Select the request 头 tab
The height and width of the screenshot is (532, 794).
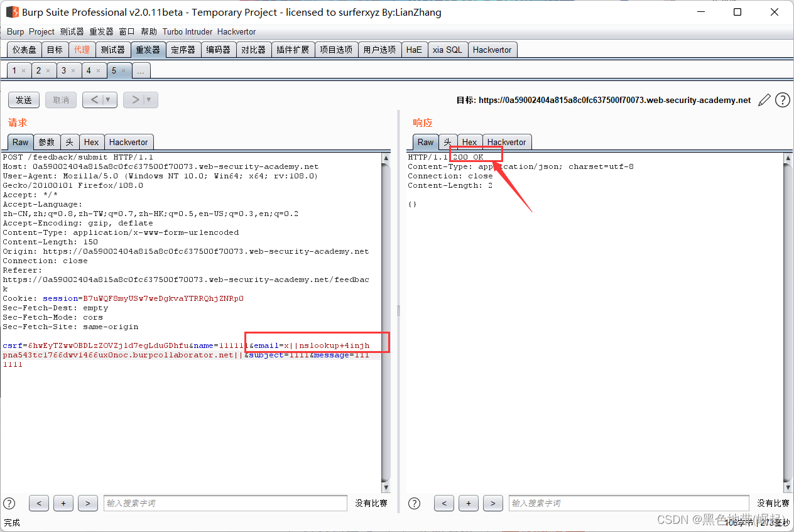(x=69, y=142)
